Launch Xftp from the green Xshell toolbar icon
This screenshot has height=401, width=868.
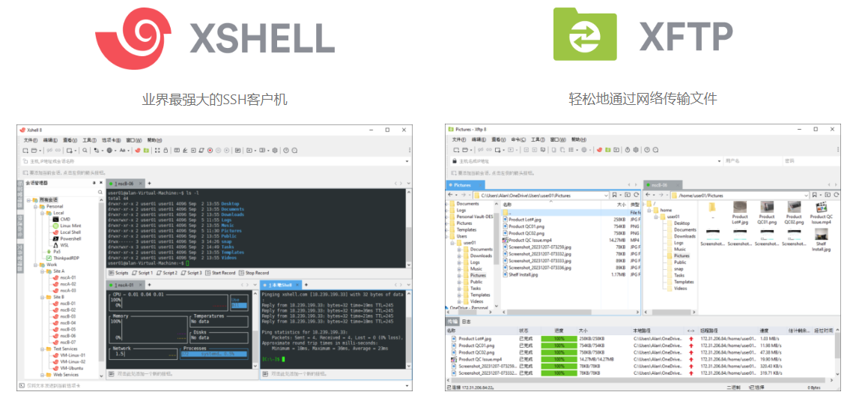pyautogui.click(x=147, y=151)
